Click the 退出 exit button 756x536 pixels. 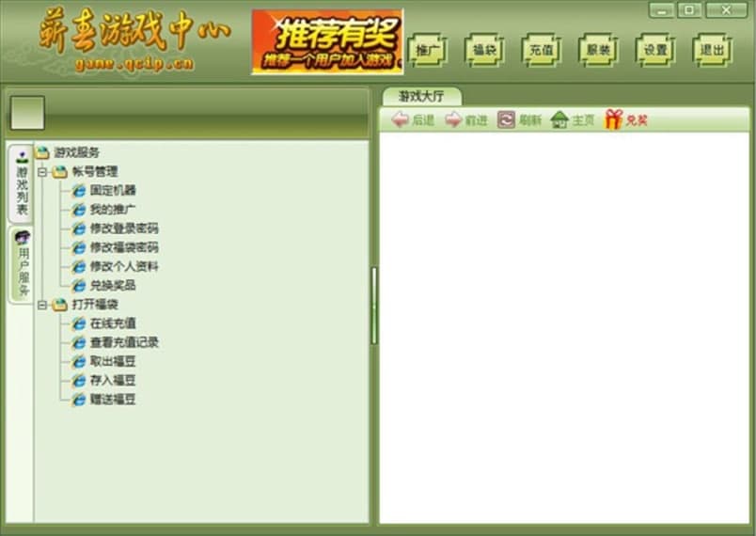[712, 50]
